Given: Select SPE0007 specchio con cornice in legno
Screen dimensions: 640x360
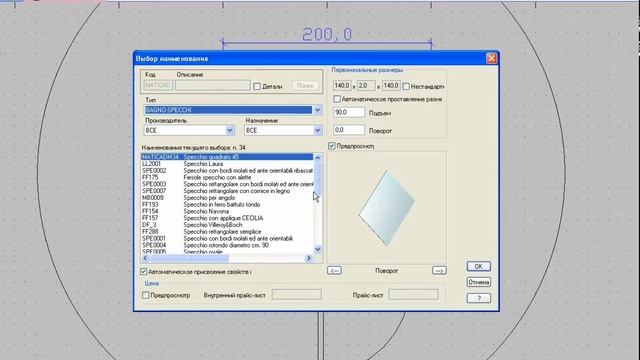Looking at the screenshot, I should [x=227, y=191].
